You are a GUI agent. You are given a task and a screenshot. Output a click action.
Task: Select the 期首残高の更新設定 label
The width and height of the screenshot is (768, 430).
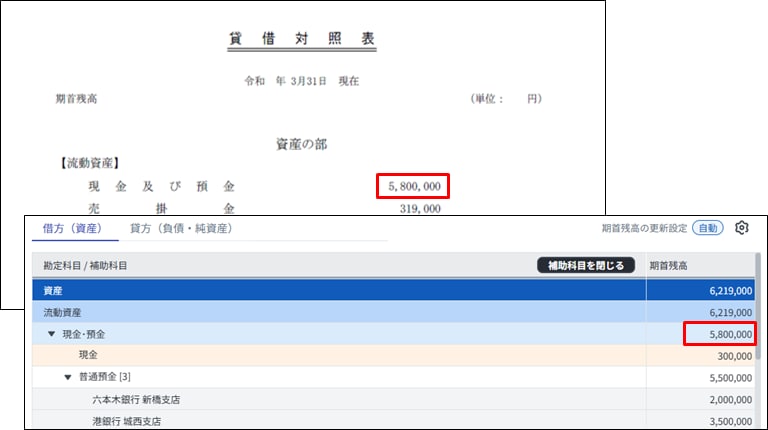pos(644,228)
